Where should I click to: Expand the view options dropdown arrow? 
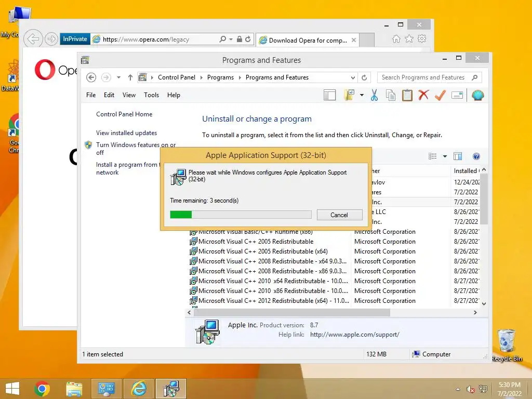coord(445,156)
